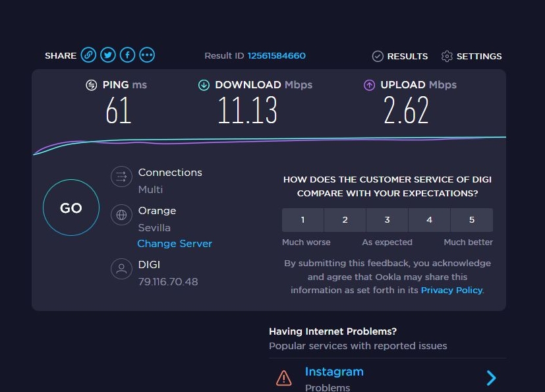Viewport: 545px width, 392px height.
Task: Click the Change Server link
Action: 175,244
